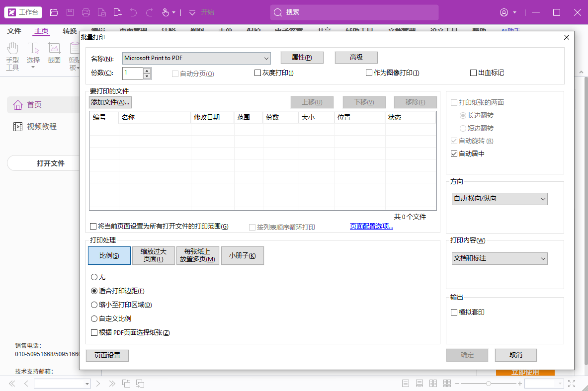This screenshot has width=588, height=391.
Task: Click the search magnifier icon
Action: [x=278, y=12]
